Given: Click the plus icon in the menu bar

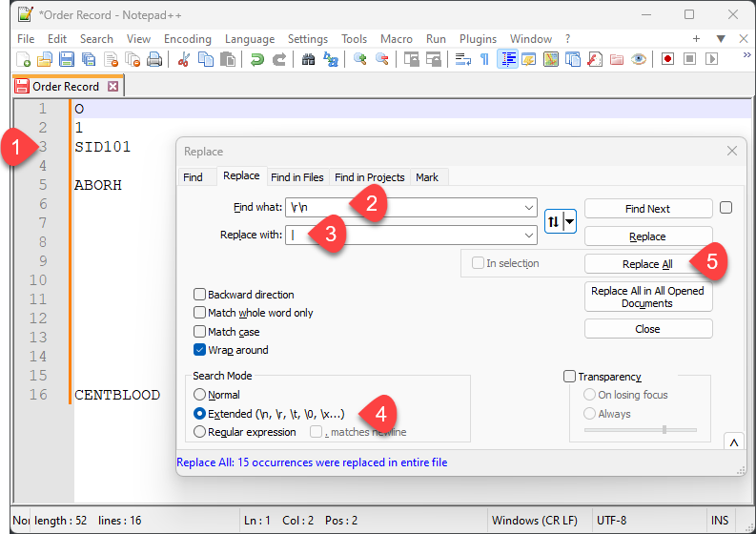Looking at the screenshot, I should (696, 39).
